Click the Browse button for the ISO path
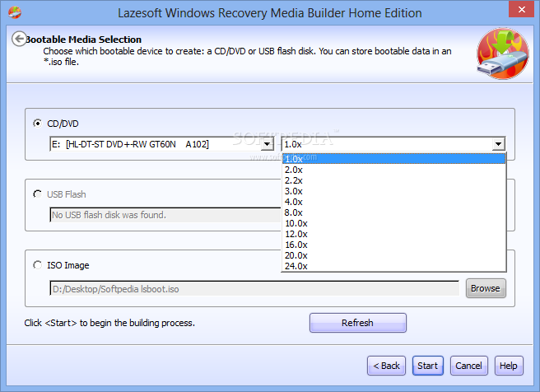540x392 pixels. [486, 288]
